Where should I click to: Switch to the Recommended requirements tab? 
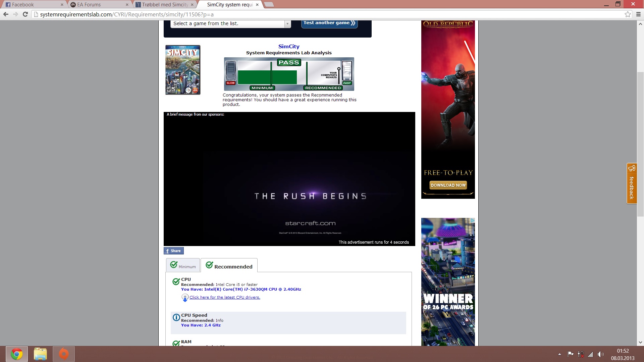tap(229, 265)
